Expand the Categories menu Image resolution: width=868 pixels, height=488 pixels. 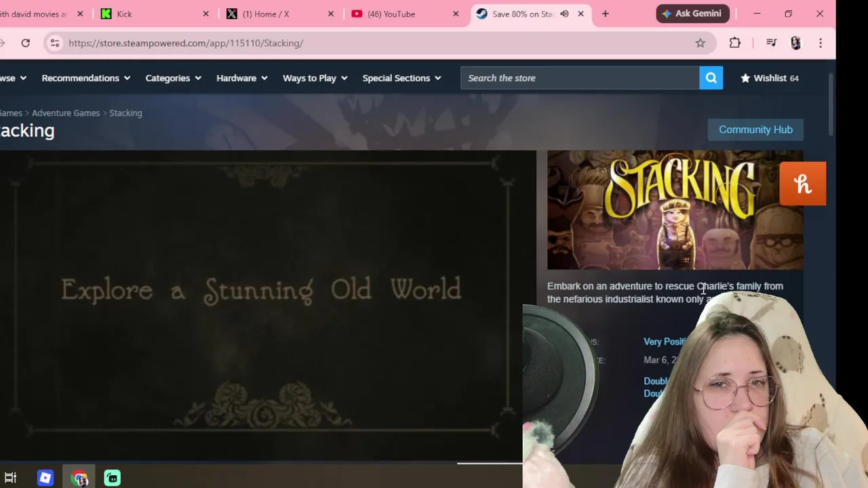click(x=173, y=78)
